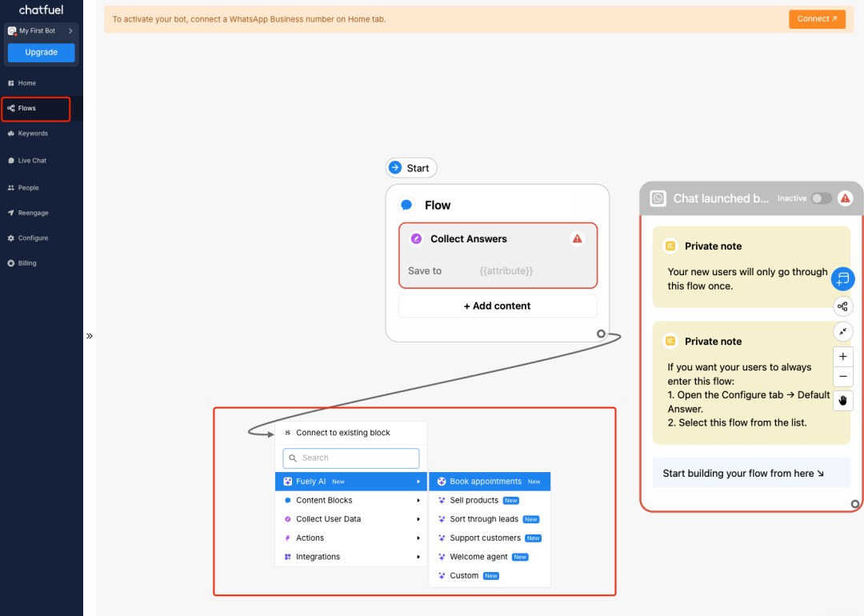Expand the Content Blocks submenu

[351, 500]
